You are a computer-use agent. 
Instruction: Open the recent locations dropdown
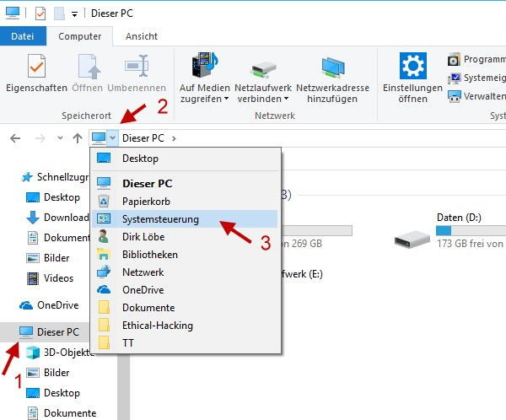coord(60,138)
